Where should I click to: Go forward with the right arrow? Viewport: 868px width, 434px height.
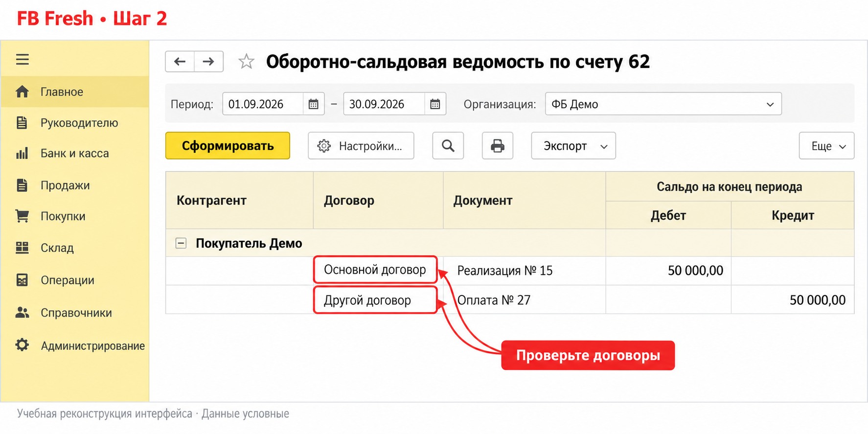click(x=209, y=62)
